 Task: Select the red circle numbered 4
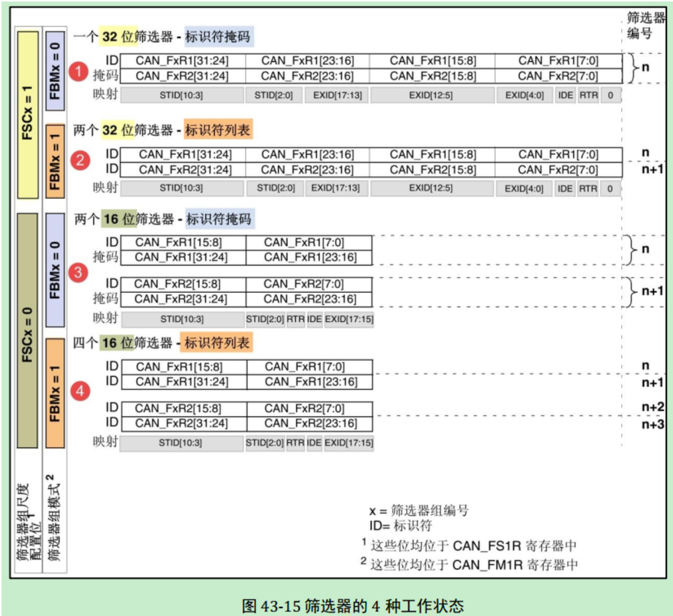click(x=80, y=391)
